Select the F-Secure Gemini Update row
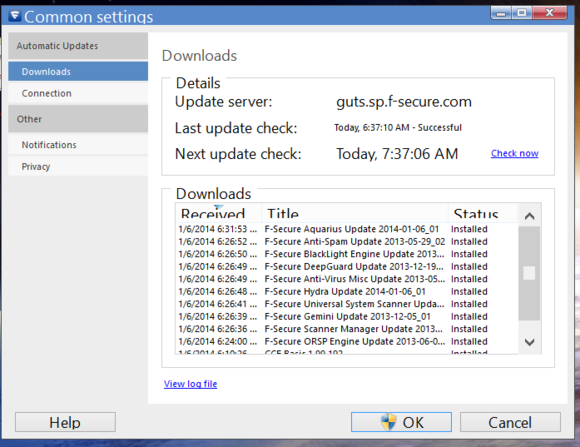Screen dimensions: 580x447 coord(347,316)
